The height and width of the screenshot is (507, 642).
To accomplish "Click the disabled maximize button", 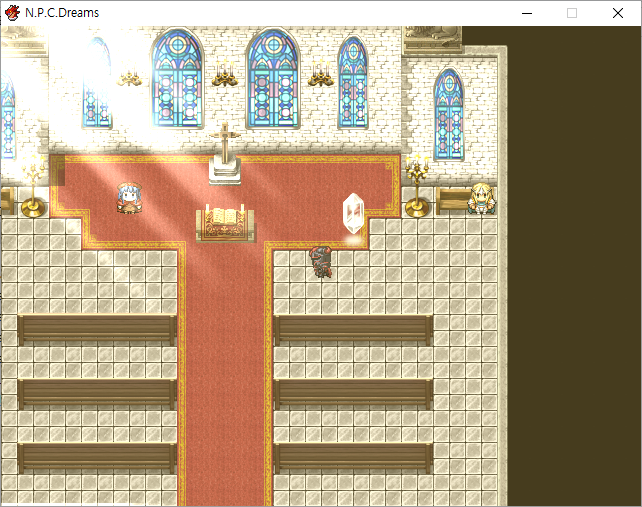I will 572,13.
